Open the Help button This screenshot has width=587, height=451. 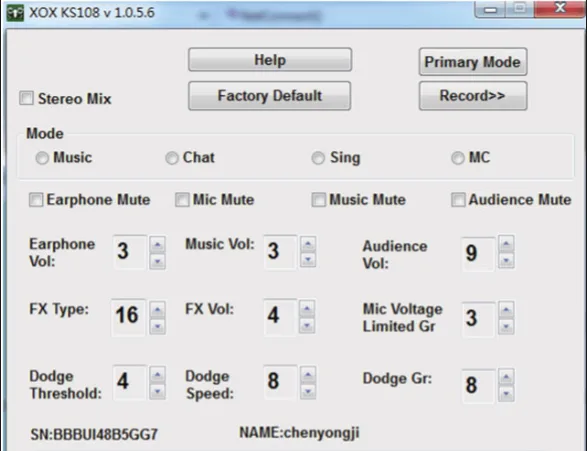[270, 60]
